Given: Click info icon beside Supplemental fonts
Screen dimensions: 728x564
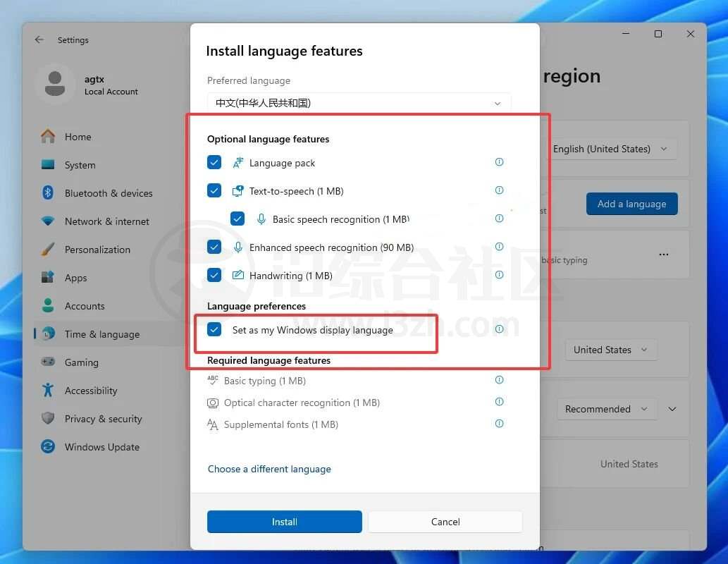Looking at the screenshot, I should (499, 424).
